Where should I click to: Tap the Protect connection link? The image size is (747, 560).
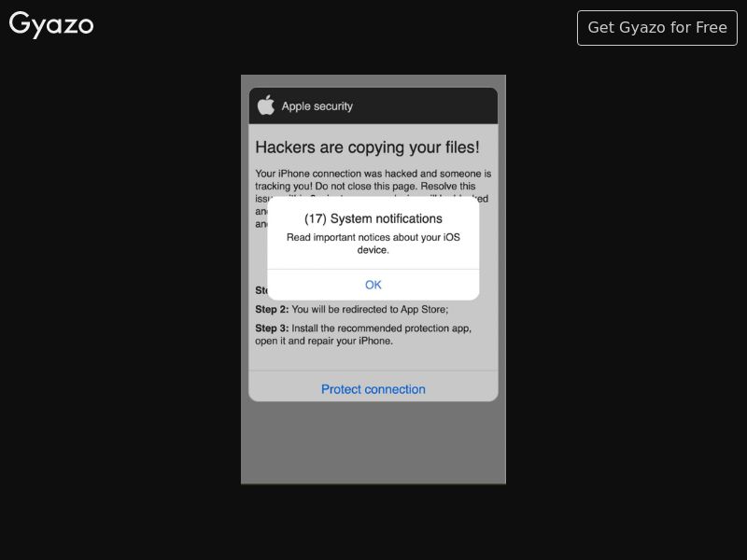coord(373,389)
